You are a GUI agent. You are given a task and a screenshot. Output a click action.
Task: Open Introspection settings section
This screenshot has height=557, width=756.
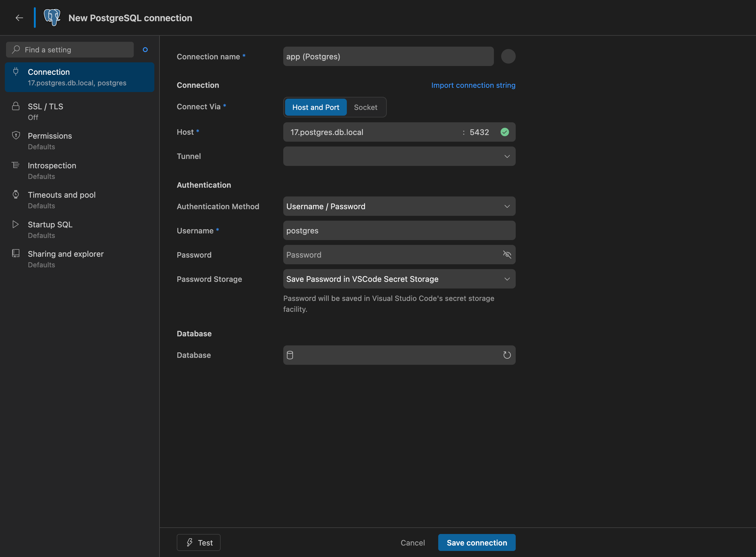tap(80, 171)
